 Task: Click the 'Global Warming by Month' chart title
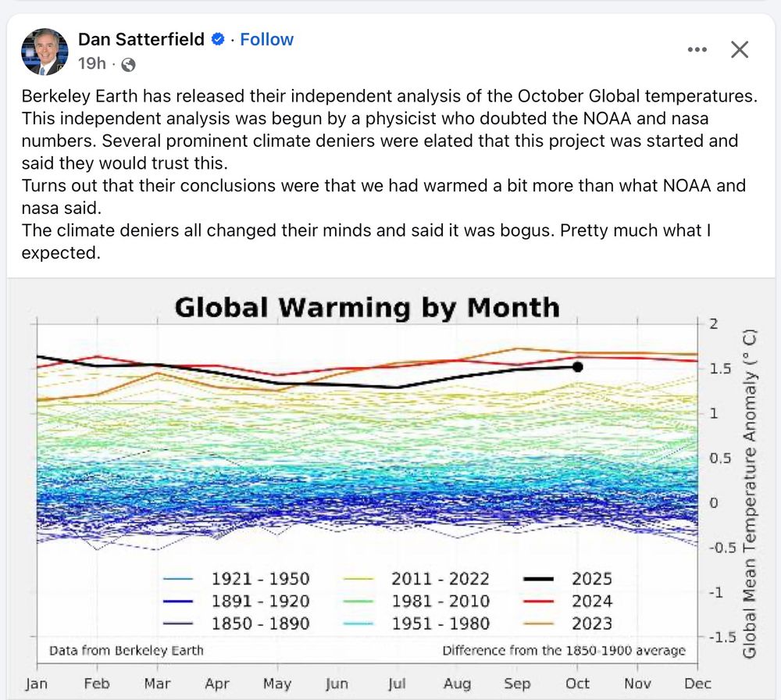[367, 307]
